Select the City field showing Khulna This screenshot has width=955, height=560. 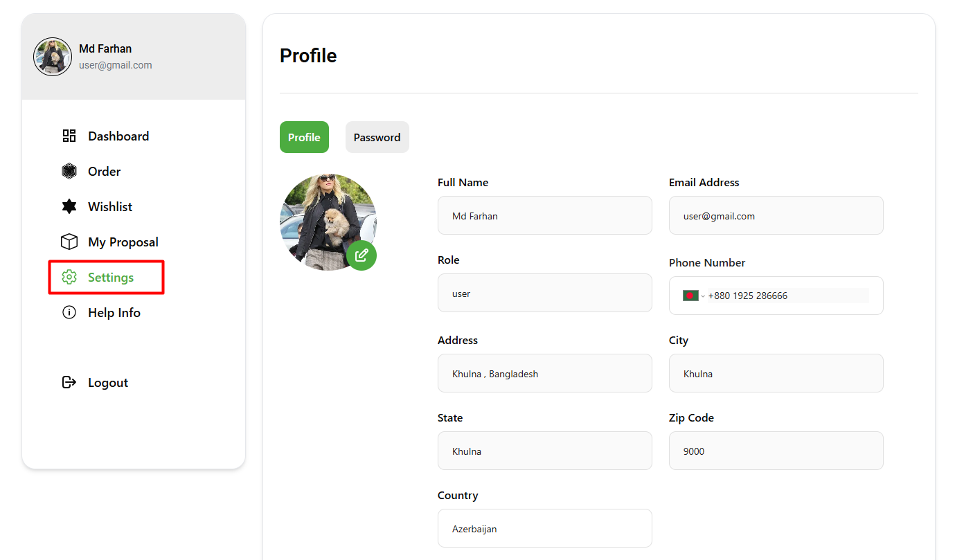(x=776, y=373)
